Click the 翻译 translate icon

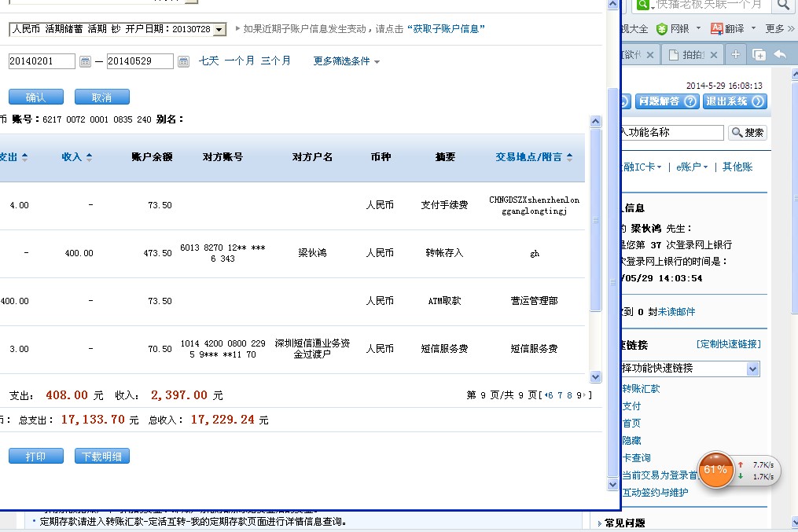pos(716,29)
